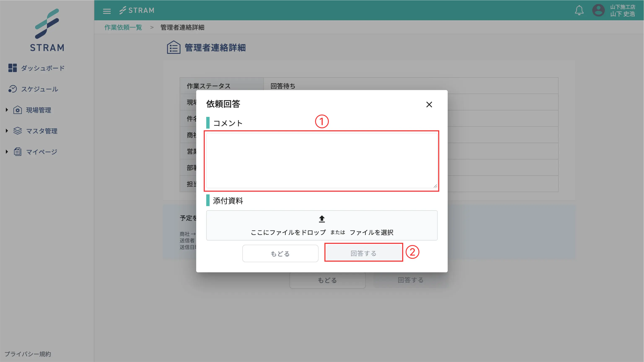Expand the マスタ管理 sidebar section
644x362 pixels.
(7, 131)
